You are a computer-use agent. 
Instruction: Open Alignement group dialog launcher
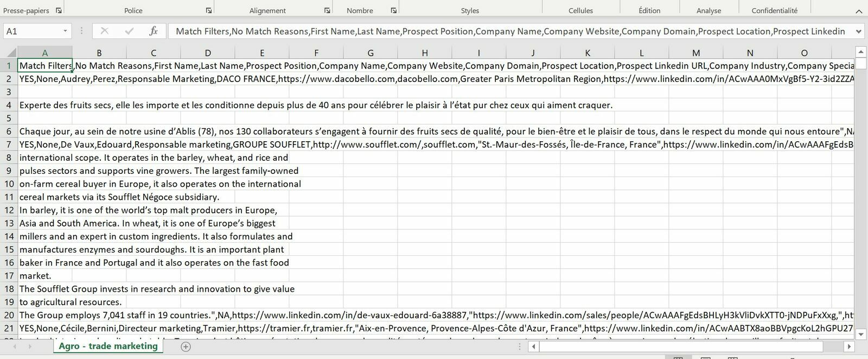click(327, 10)
